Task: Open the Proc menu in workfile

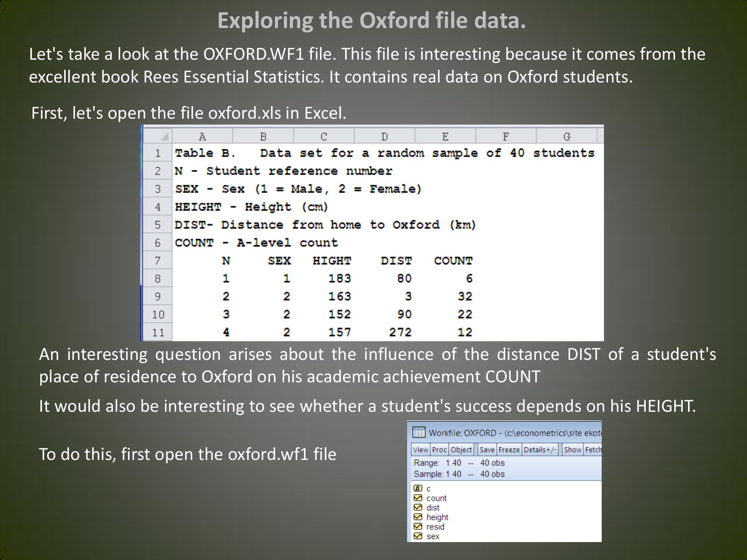Action: (x=439, y=449)
